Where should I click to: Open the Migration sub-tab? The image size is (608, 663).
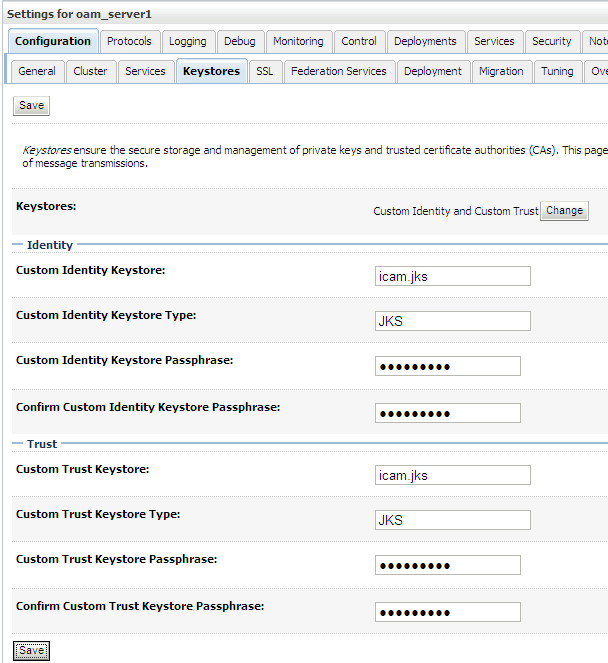pyautogui.click(x=501, y=71)
